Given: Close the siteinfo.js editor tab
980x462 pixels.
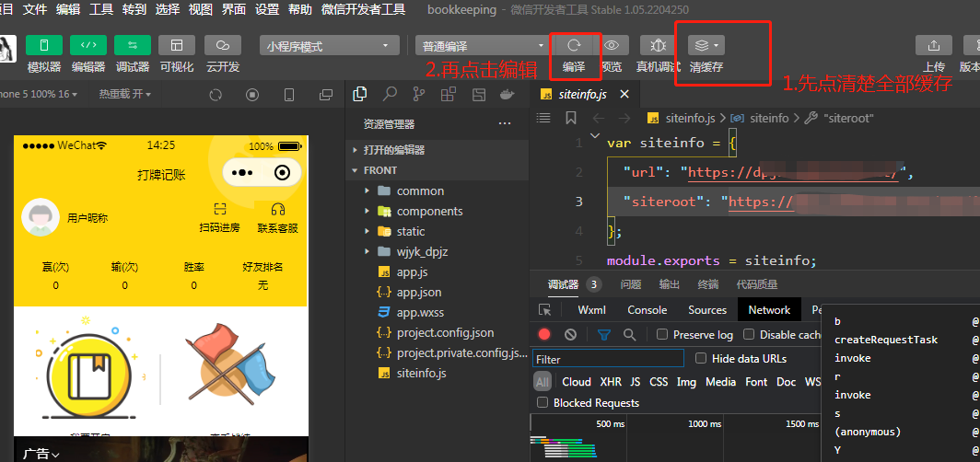Looking at the screenshot, I should (x=624, y=95).
